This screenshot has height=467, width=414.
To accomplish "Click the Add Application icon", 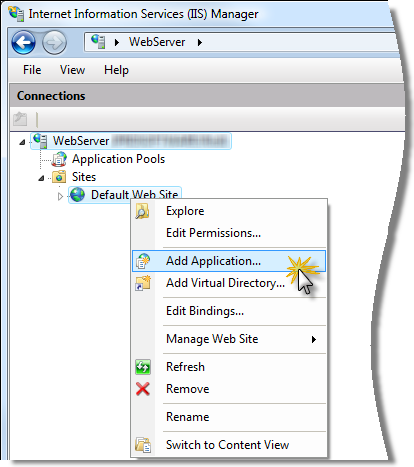I will [x=143, y=261].
